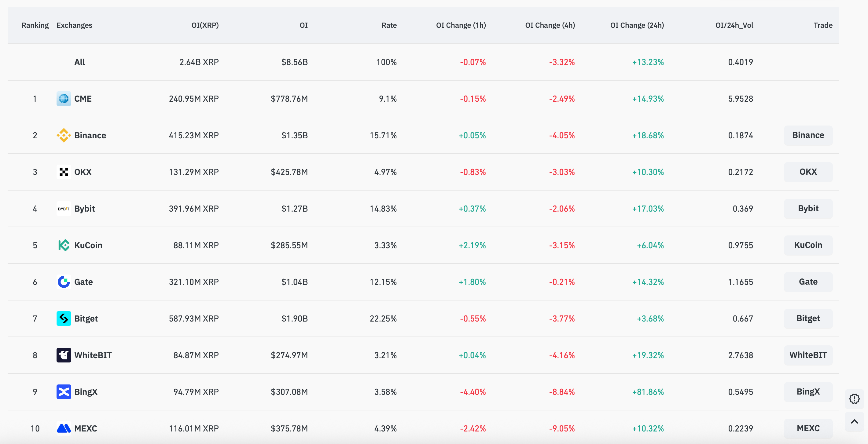The width and height of the screenshot is (868, 444).
Task: Click the MEXC logo icon
Action: click(64, 428)
